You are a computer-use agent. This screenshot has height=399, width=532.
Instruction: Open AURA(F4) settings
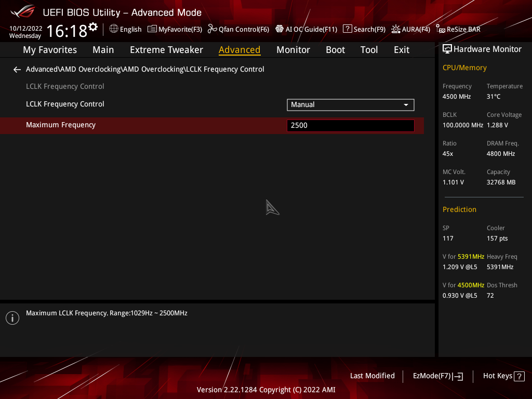click(416, 30)
